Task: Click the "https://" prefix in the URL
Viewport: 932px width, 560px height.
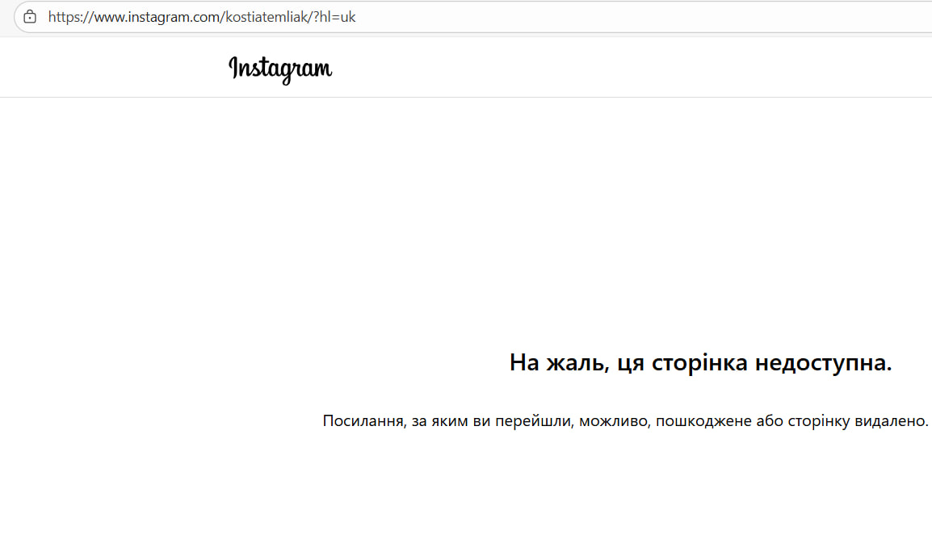Action: point(69,17)
